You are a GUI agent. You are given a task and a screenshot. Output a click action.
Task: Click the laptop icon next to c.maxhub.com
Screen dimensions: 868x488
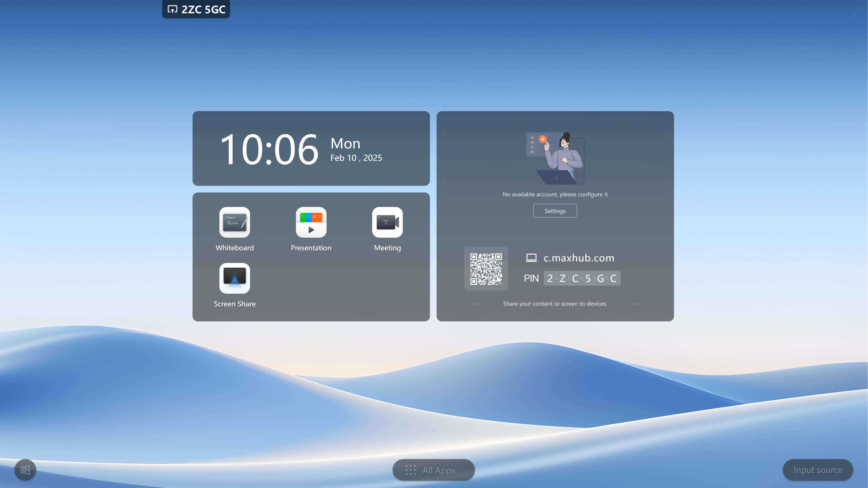point(531,258)
